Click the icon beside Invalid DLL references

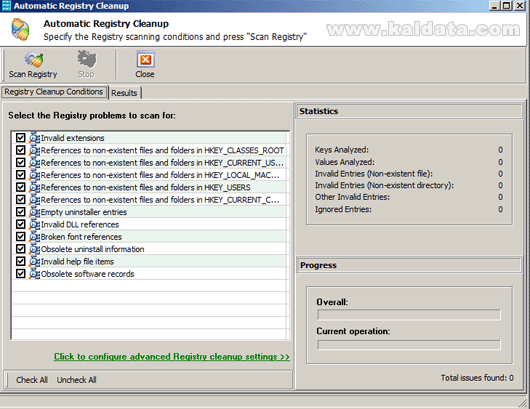coord(34,224)
